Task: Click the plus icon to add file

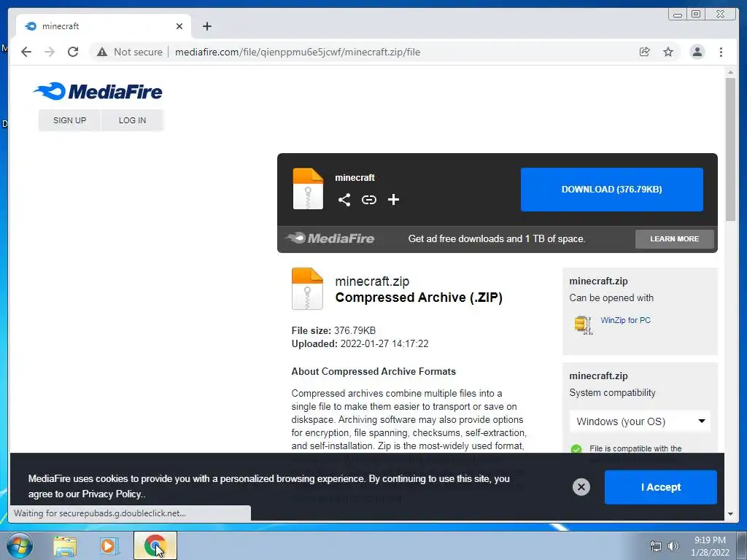Action: click(x=393, y=200)
